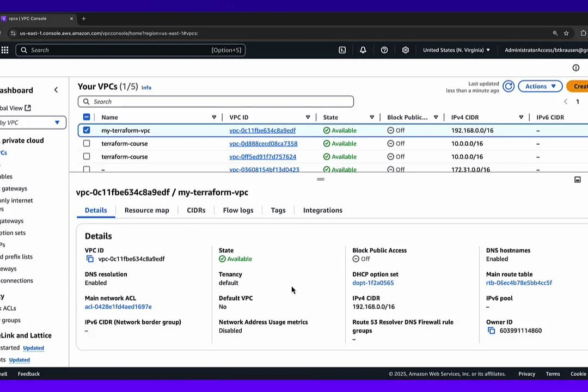Switch to the Details tab
Image resolution: width=588 pixels, height=392 pixels.
point(96,211)
